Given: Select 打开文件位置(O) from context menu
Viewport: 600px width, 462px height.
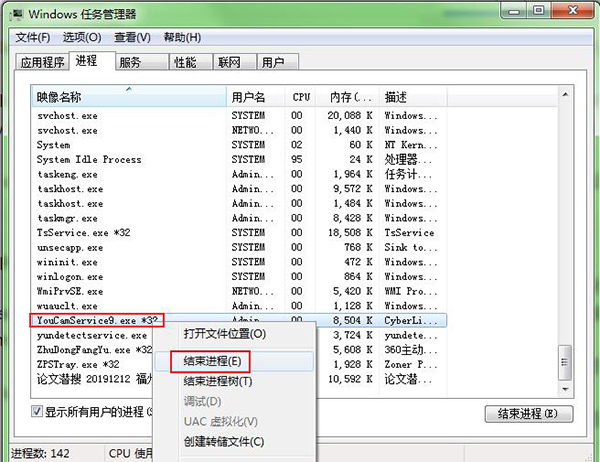Looking at the screenshot, I should point(224,333).
